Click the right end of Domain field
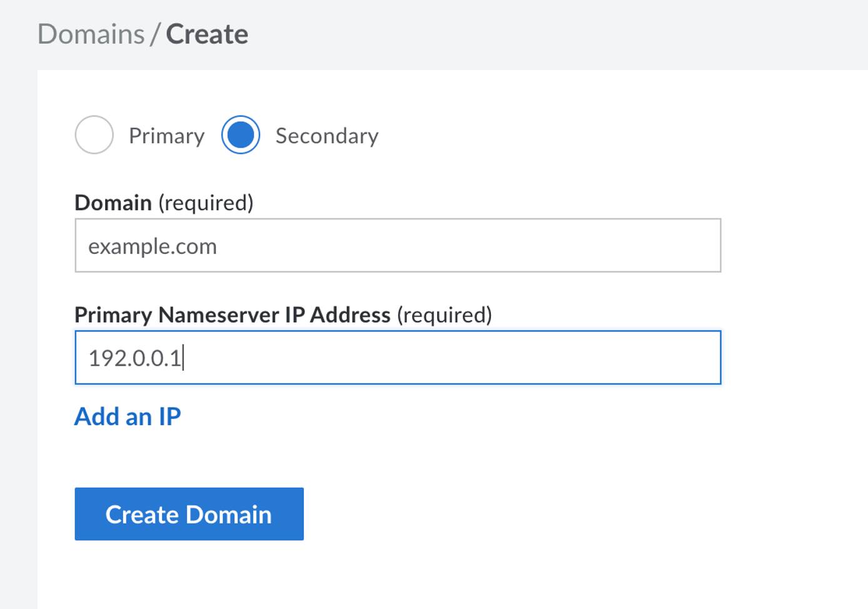 coord(700,246)
